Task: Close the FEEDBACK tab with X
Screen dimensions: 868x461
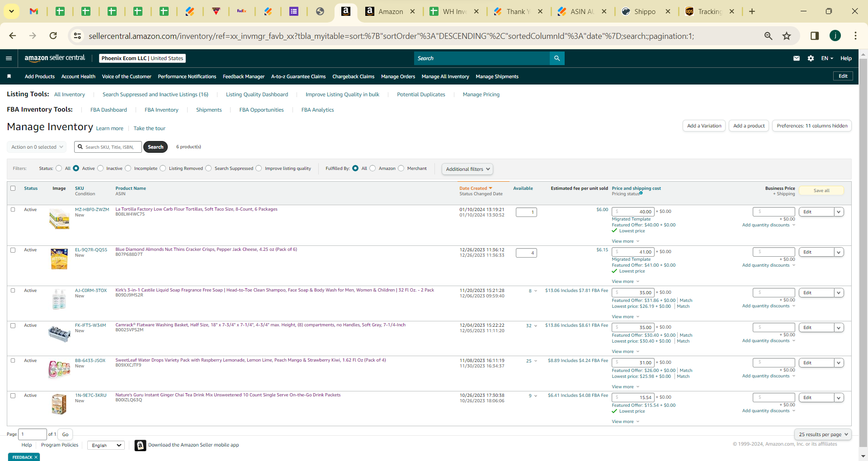Action: pyautogui.click(x=36, y=457)
